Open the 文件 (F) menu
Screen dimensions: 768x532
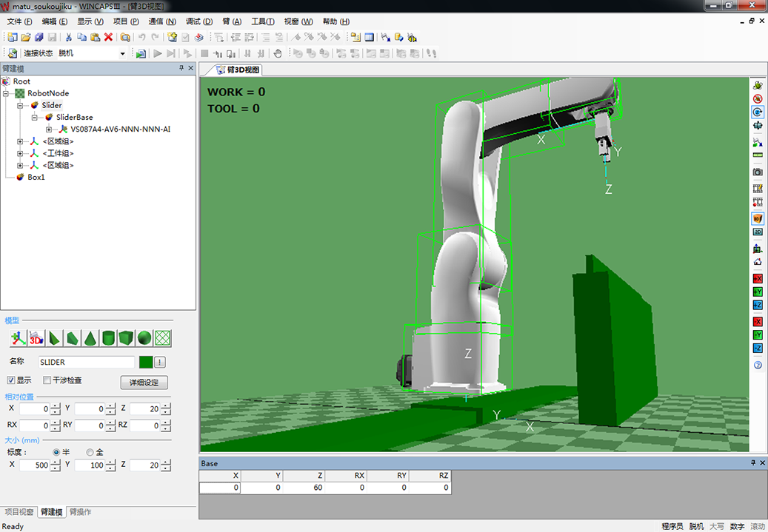coord(19,21)
